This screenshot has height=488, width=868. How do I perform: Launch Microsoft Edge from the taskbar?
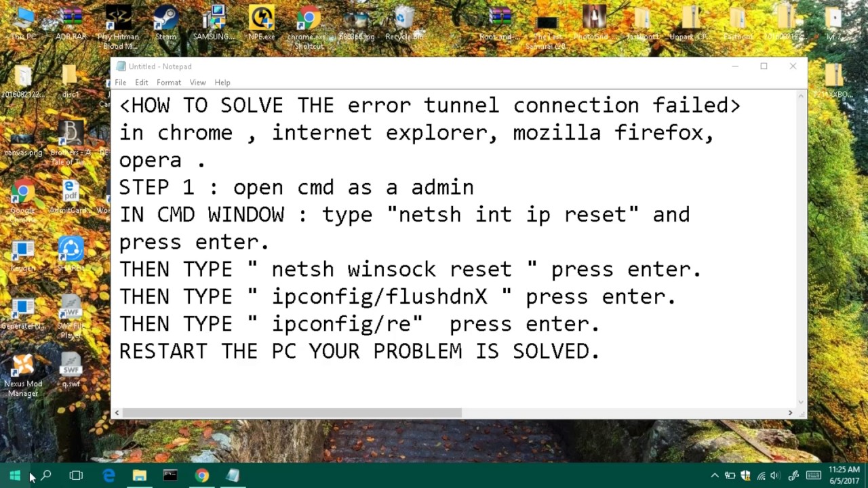pyautogui.click(x=108, y=476)
